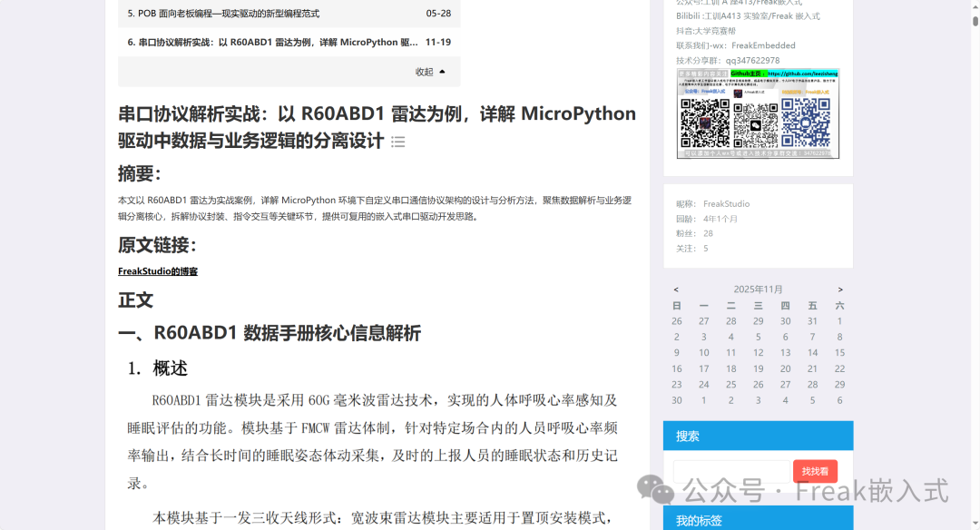This screenshot has height=530, width=980.
Task: Click heading 一、R60ABD1 数据手册核心信息解析
Action: click(269, 333)
